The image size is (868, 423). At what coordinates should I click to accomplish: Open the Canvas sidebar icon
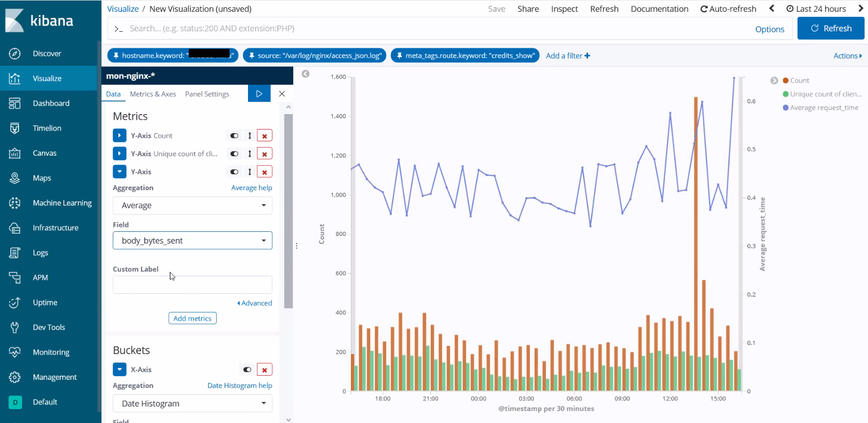(15, 153)
